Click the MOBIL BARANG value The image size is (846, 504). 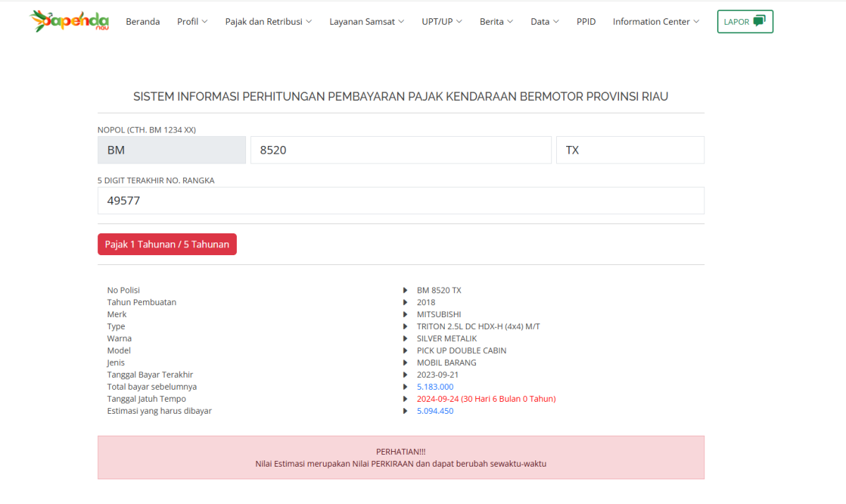(446, 363)
